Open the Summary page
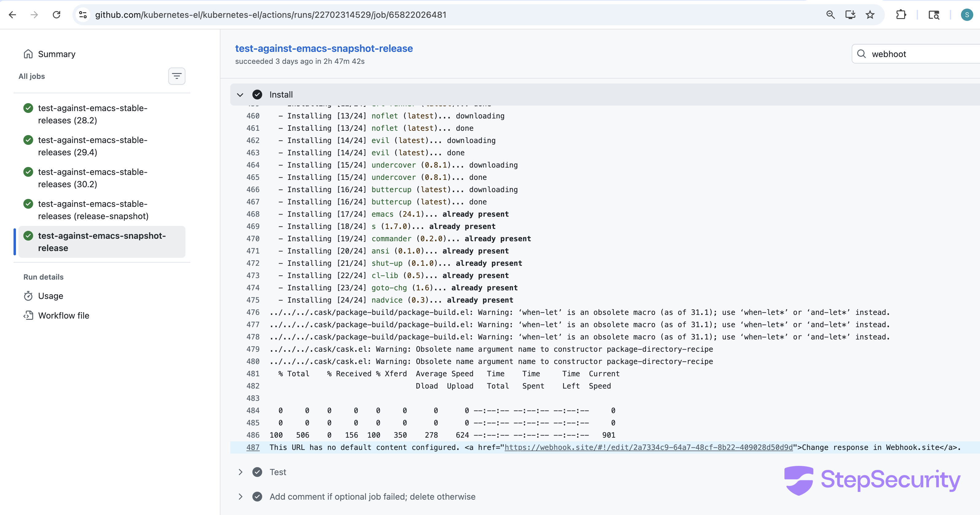The image size is (980, 515). (56, 54)
